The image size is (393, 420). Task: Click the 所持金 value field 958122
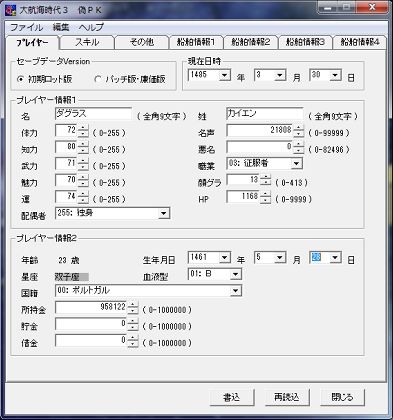(91, 308)
